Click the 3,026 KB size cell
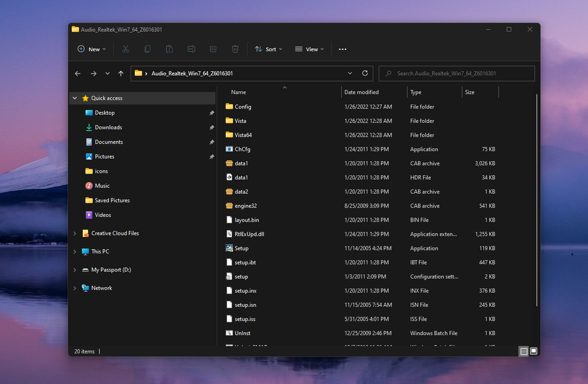The height and width of the screenshot is (384, 588). tap(485, 163)
